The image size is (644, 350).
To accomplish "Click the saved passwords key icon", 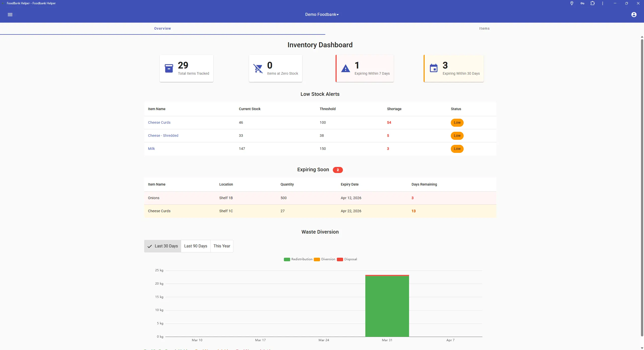I will (582, 3).
